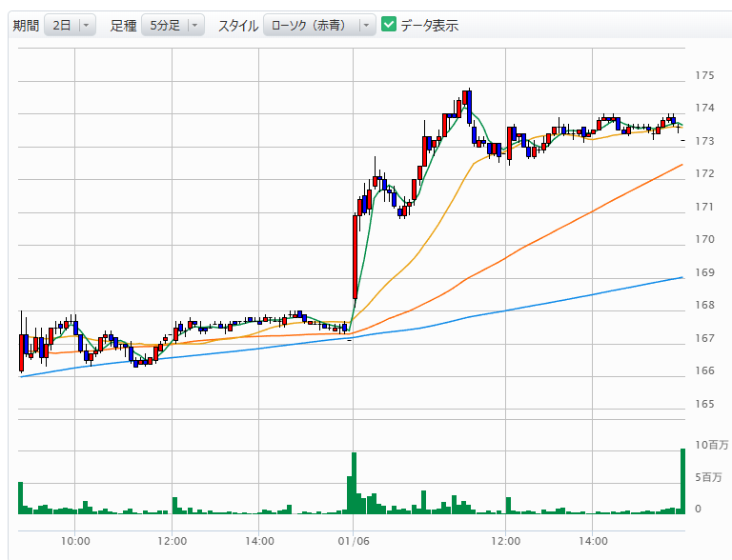Expand the 足種 5分足 dropdown
The height and width of the screenshot is (560, 732).
(x=173, y=26)
